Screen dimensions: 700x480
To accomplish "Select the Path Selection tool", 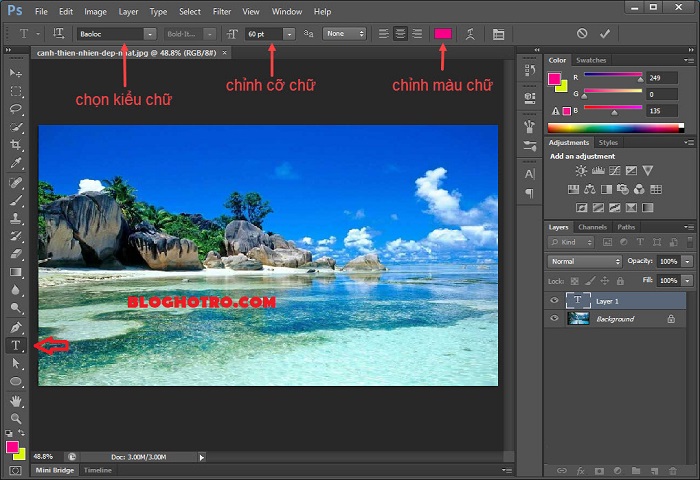I will click(16, 363).
